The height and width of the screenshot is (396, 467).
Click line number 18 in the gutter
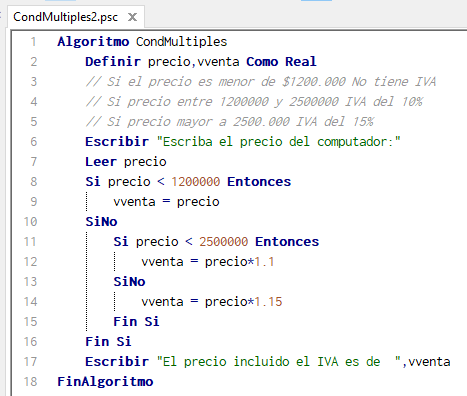click(30, 382)
